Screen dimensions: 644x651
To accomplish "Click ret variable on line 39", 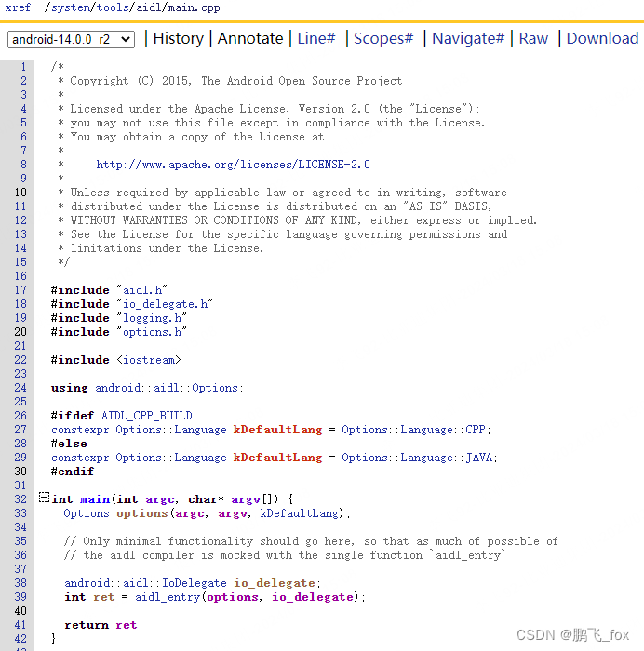I will click(x=103, y=597).
